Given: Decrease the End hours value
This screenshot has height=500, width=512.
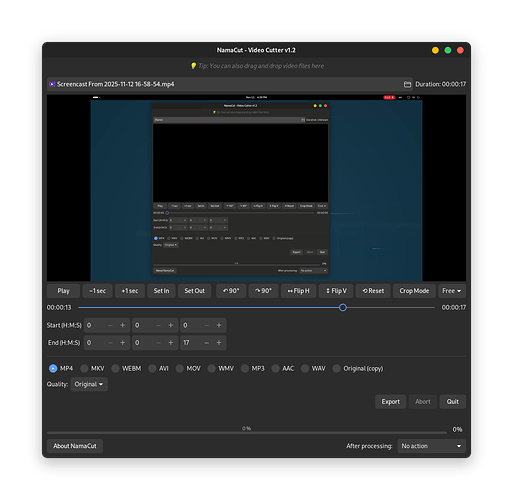Looking at the screenshot, I should click(x=110, y=342).
